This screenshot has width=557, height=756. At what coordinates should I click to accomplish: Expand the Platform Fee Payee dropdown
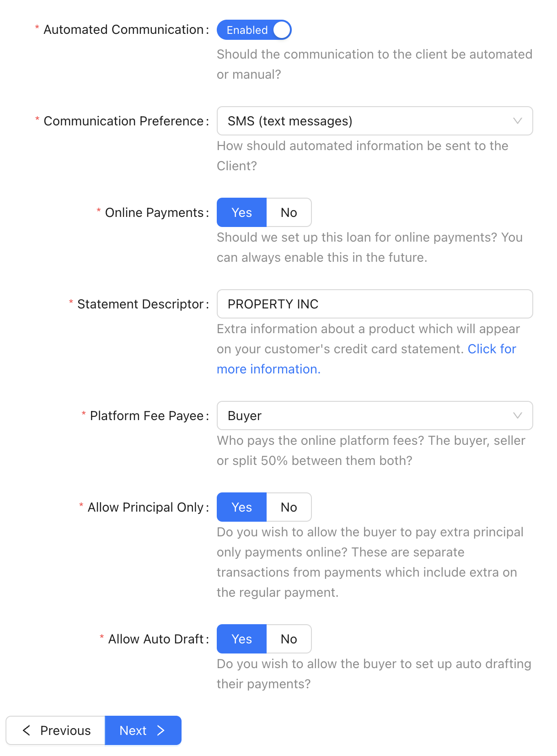pos(375,416)
